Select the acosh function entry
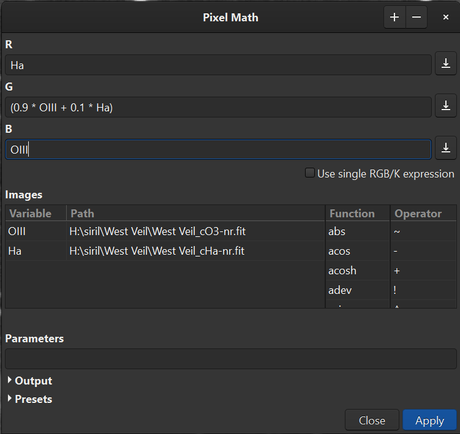The image size is (460, 434). [x=342, y=270]
